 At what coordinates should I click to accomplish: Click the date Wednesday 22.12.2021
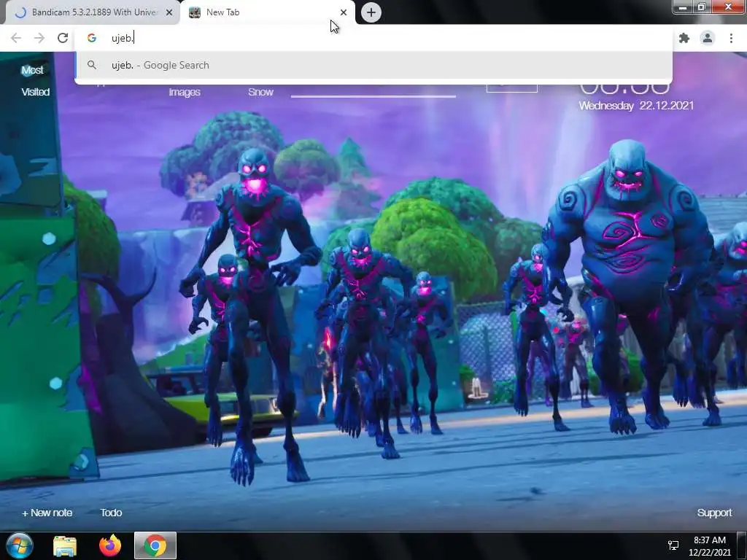click(x=636, y=106)
